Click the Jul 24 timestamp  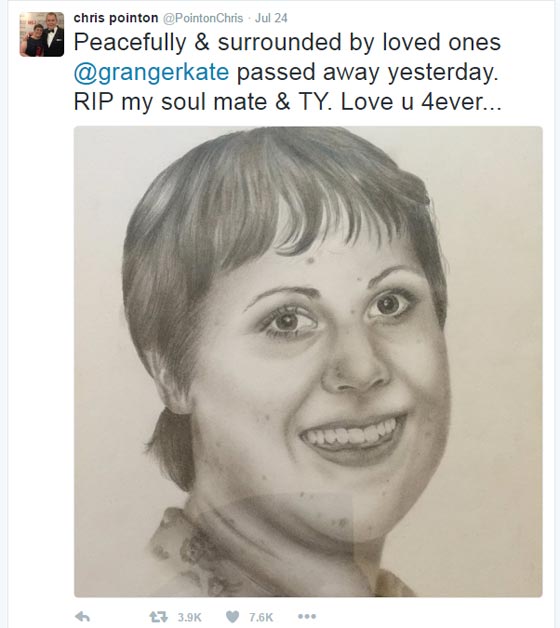[x=271, y=18]
